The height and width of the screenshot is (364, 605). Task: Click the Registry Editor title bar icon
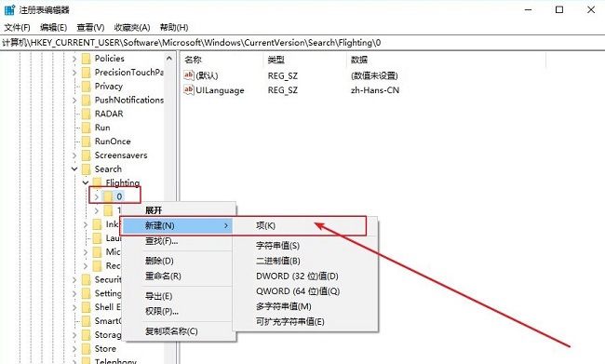[x=9, y=9]
